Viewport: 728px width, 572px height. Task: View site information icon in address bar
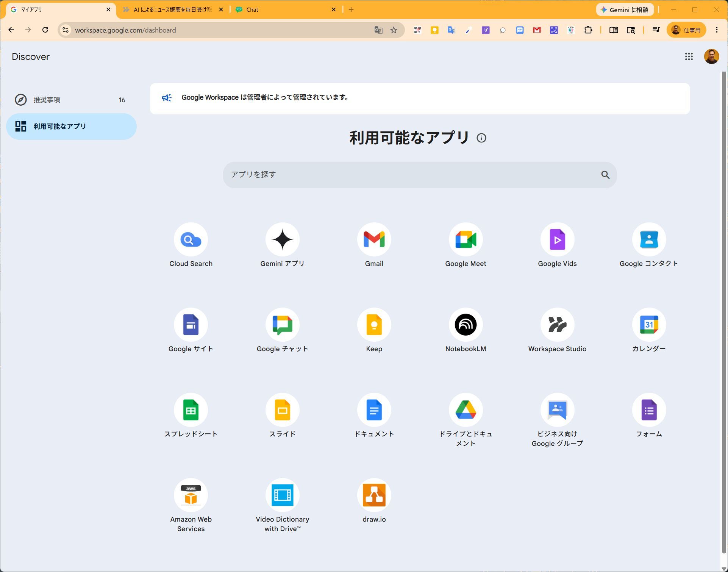(66, 30)
